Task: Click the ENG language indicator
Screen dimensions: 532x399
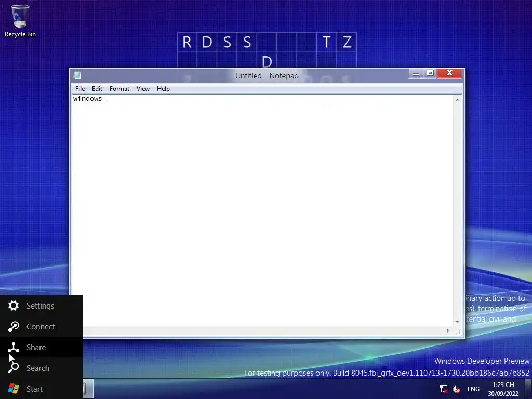Action: tap(473, 389)
